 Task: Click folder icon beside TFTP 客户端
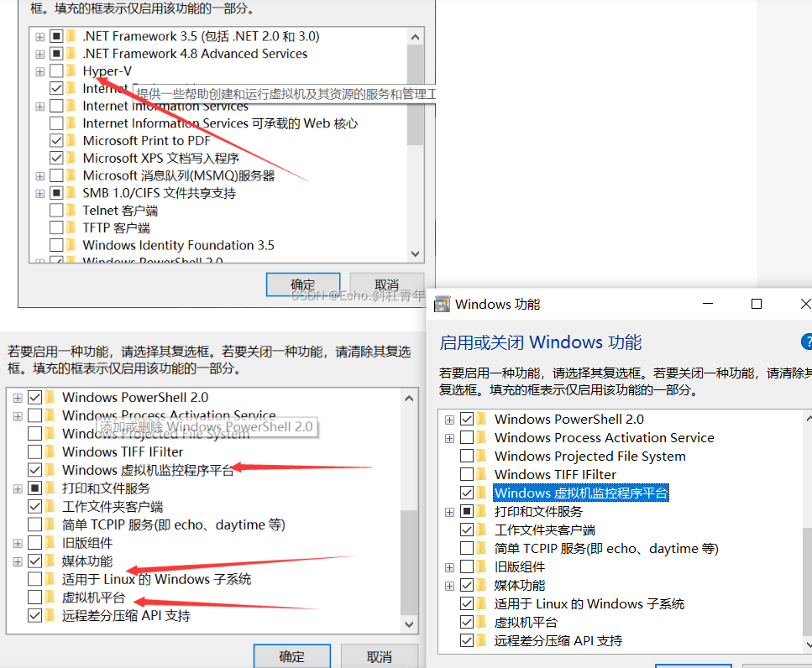click(71, 227)
